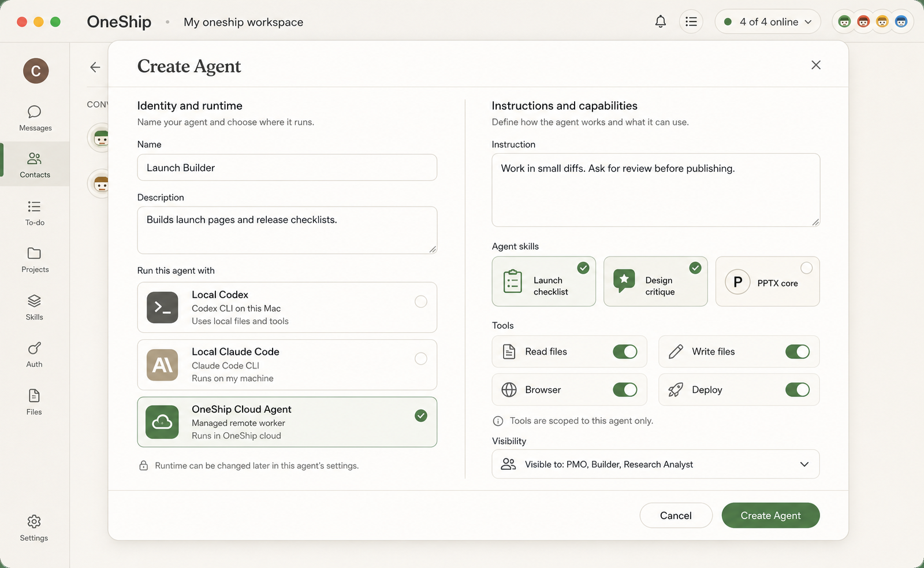The width and height of the screenshot is (924, 568).
Task: Click the OneShip logo text
Action: tap(119, 22)
